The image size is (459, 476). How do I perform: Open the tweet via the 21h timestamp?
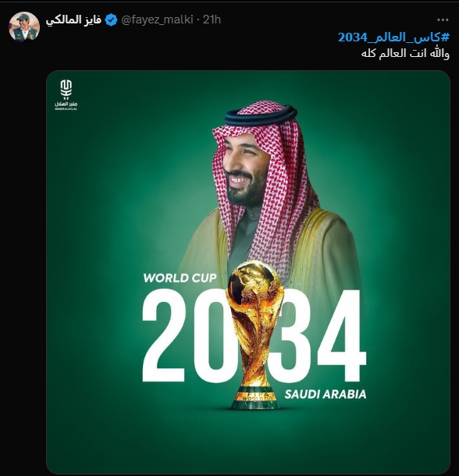pos(212,20)
